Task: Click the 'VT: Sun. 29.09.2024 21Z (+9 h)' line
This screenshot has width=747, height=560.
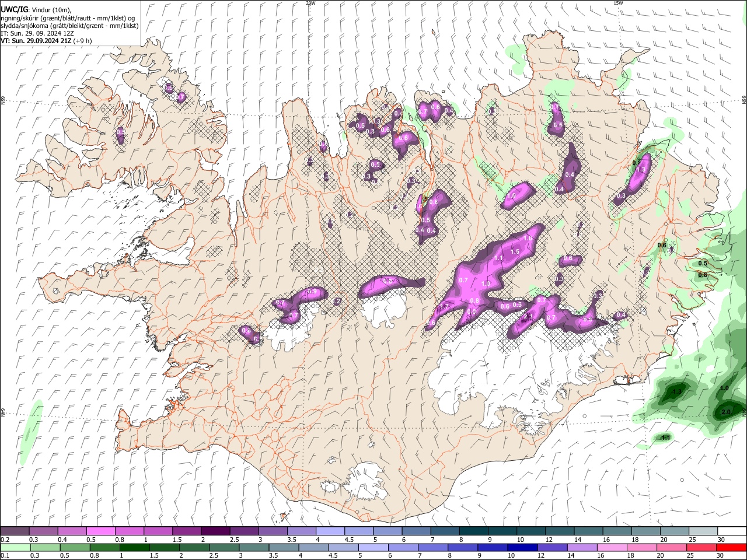Action: [x=46, y=42]
